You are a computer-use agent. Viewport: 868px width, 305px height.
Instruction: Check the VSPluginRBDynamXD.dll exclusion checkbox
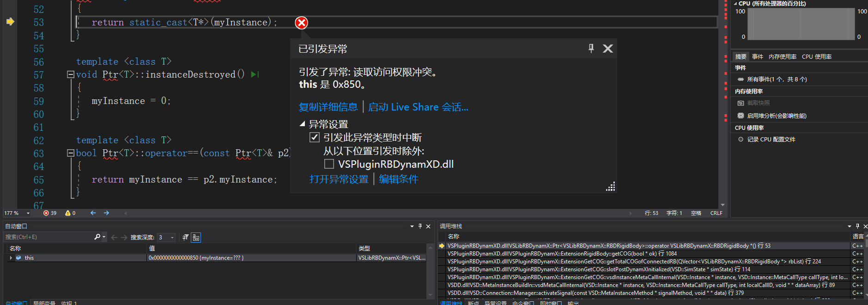tap(329, 164)
